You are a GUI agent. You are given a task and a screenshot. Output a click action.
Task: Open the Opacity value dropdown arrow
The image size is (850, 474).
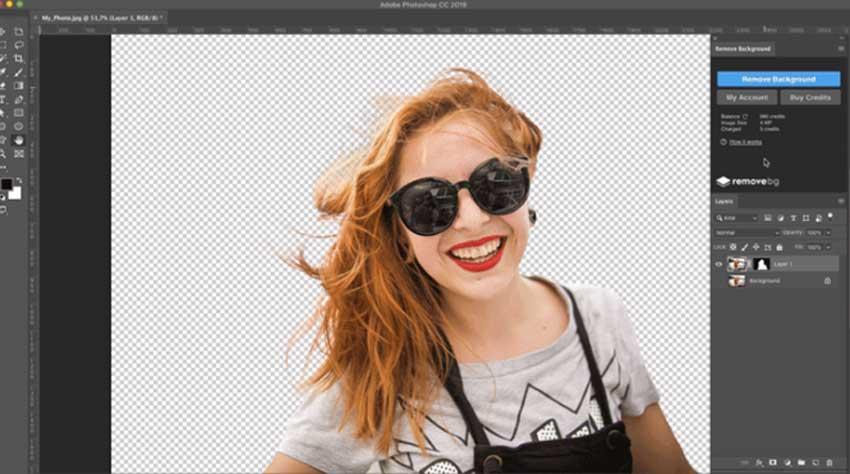point(828,233)
